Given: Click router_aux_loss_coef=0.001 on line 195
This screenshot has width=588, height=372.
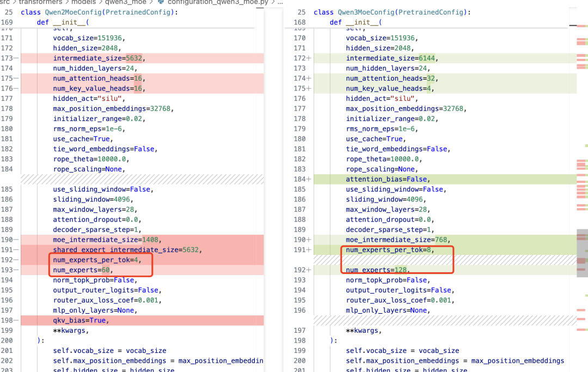Looking at the screenshot, I should coord(400,300).
